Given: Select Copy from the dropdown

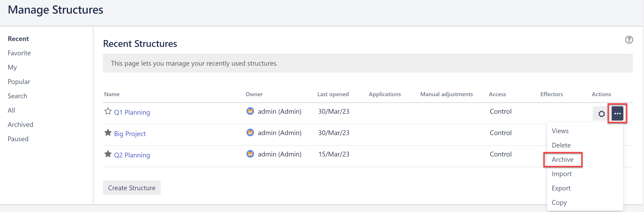Looking at the screenshot, I should coord(559,202).
